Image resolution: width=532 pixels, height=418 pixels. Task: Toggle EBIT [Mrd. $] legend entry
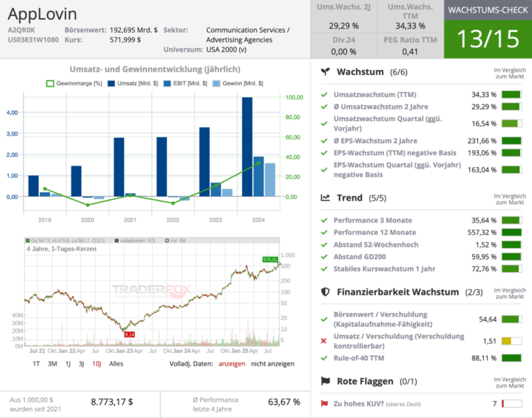point(185,83)
